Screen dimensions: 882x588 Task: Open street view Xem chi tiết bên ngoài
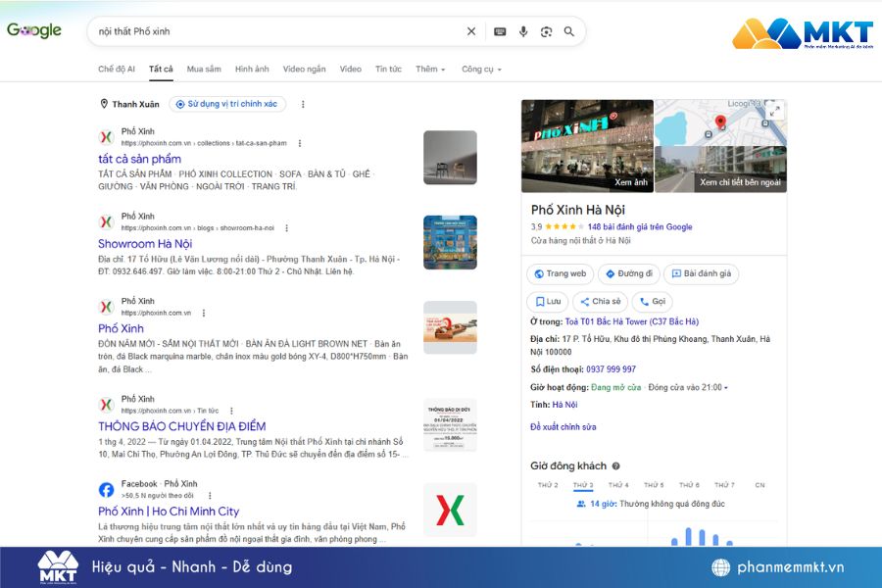click(x=721, y=170)
